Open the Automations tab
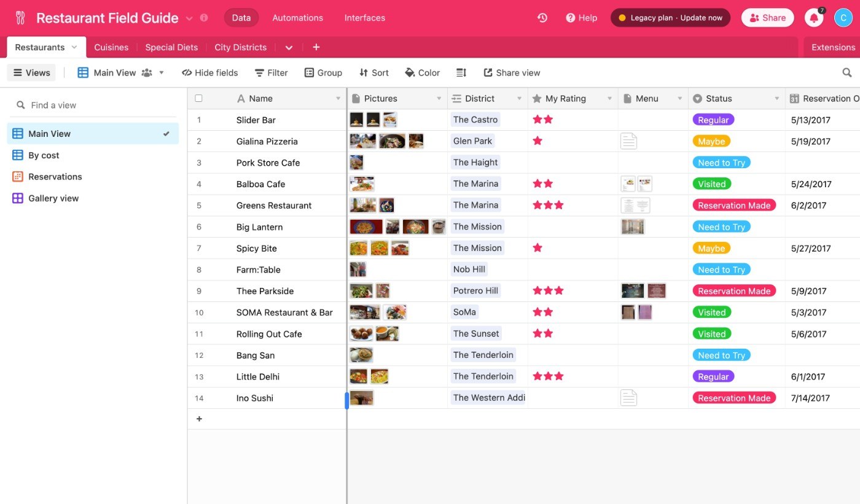860x504 pixels. point(298,18)
